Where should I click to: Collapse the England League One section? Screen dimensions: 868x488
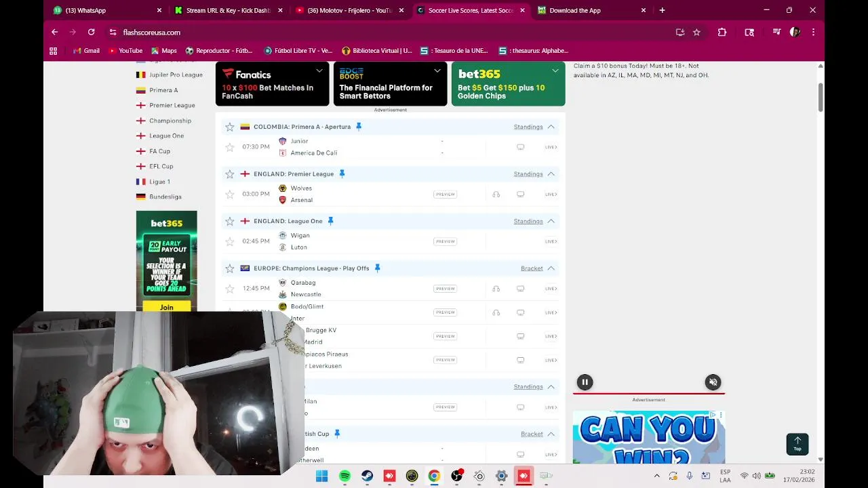551,221
